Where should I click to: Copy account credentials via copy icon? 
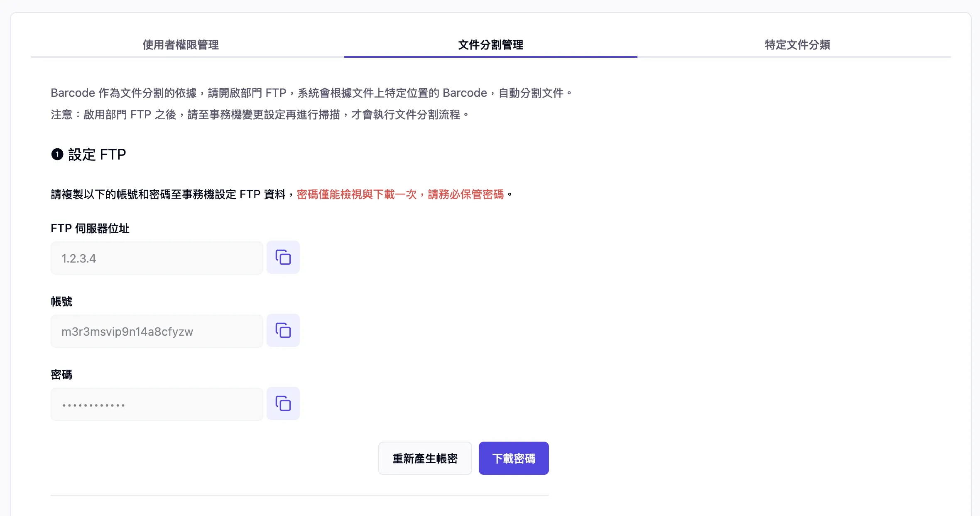pos(283,330)
